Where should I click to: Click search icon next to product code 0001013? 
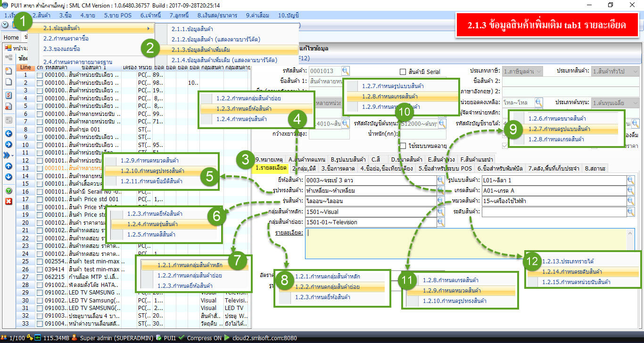(x=346, y=71)
